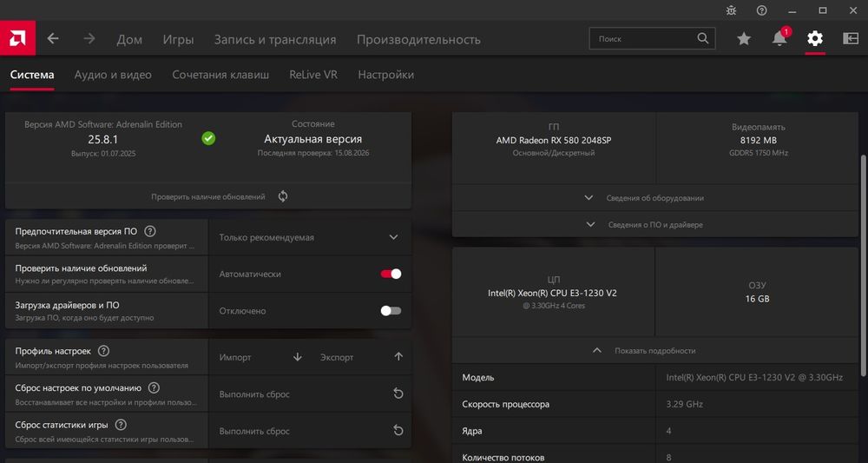Expand Сведения о ПО и драйвере
Screen dimensions: 868x463
coord(654,225)
